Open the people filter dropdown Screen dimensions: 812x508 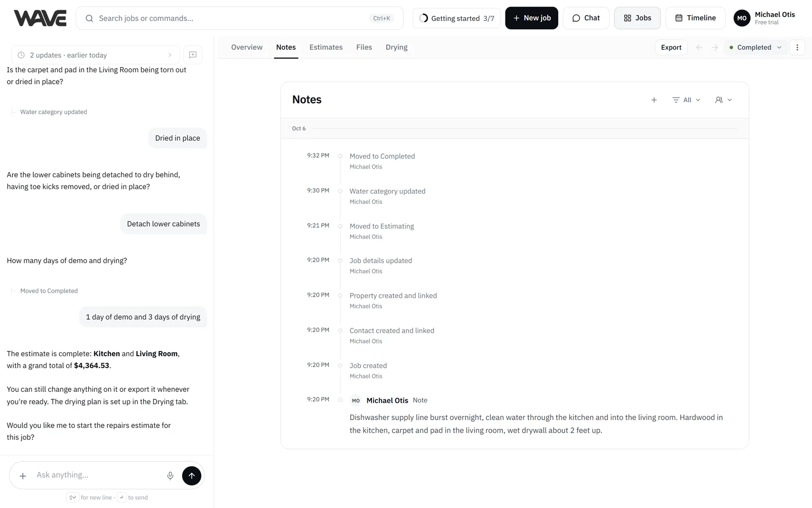pos(723,100)
